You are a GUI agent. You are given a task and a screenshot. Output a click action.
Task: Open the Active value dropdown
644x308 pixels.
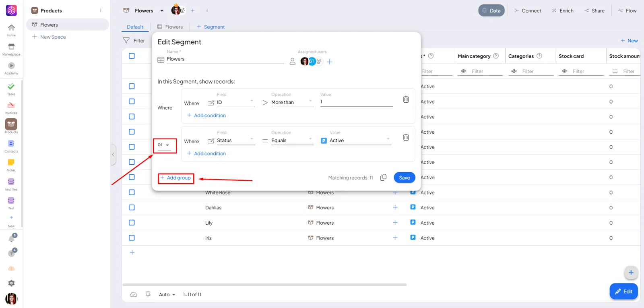pos(360,141)
